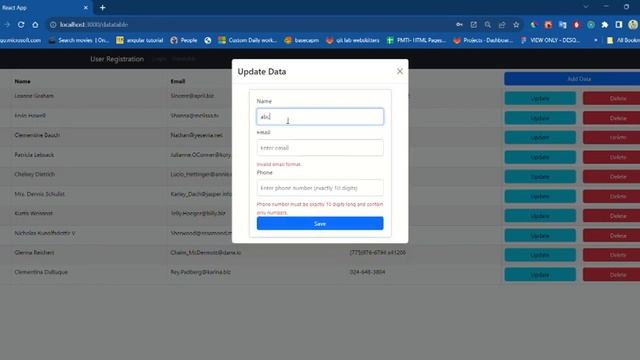Click the share page icon in address bar
The width and height of the screenshot is (640, 360).
coord(502,24)
